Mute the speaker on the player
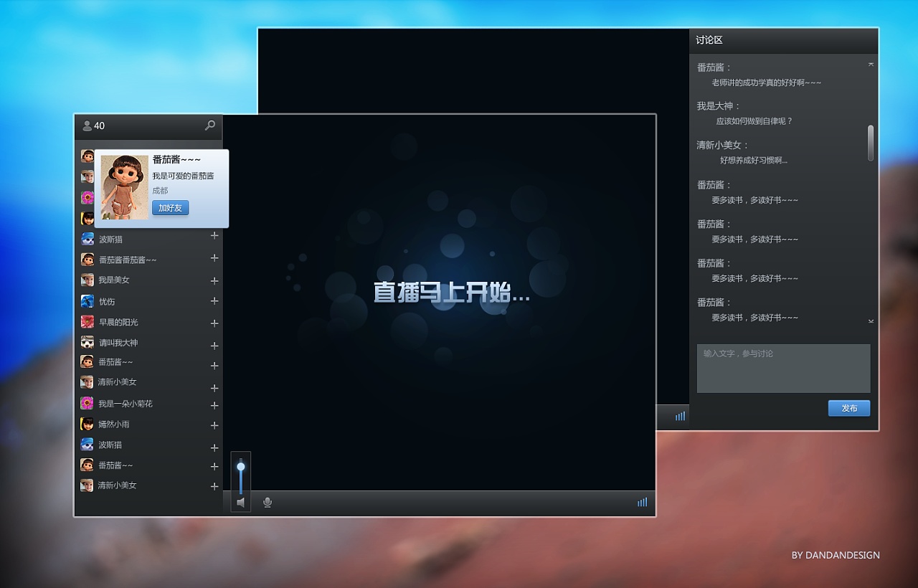Screen dimensions: 918x588 tap(241, 503)
